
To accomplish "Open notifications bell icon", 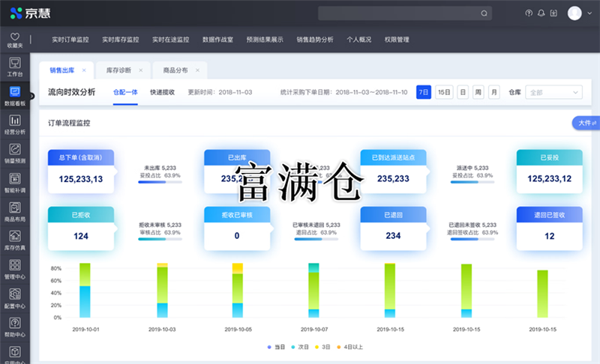I will click(541, 13).
